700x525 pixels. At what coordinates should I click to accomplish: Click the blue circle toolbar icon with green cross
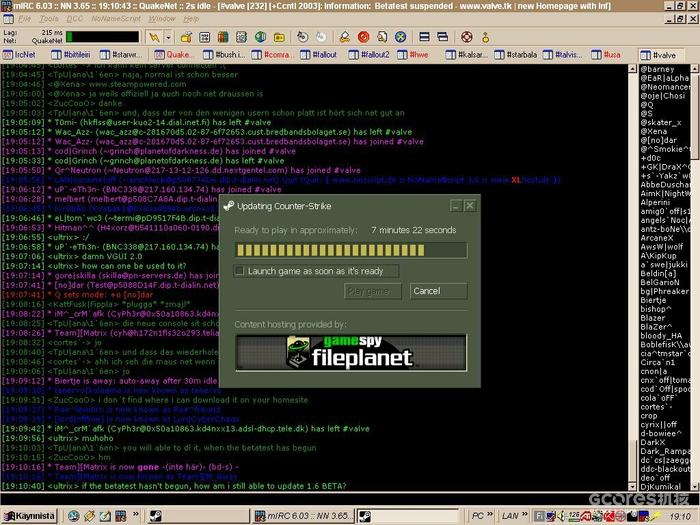pos(400,37)
